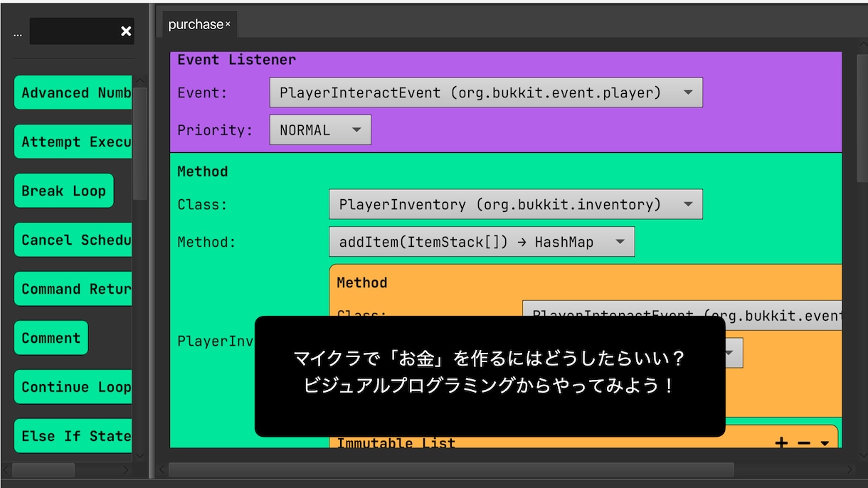Click the block list vertical scrollbar
868x488 pixels.
(140, 144)
